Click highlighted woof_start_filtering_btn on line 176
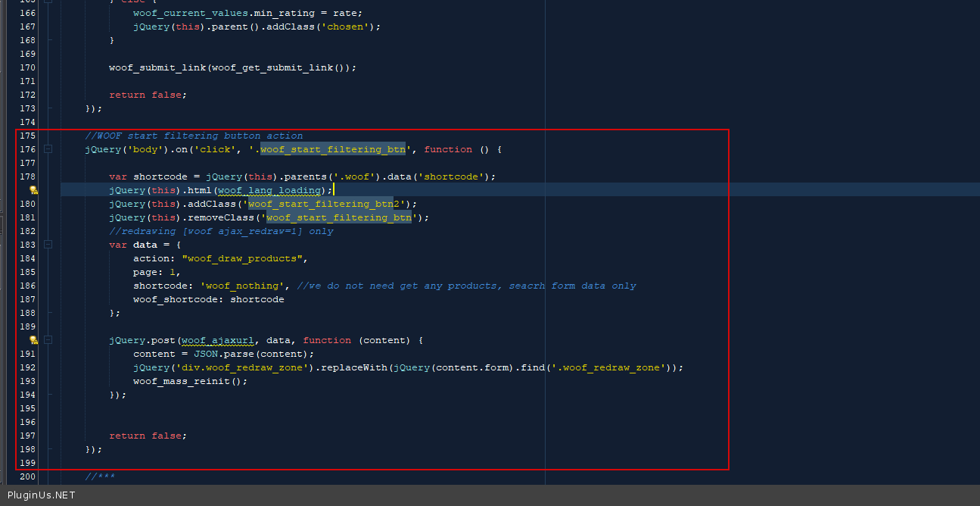Screen dimensions: 980x506 pos(333,150)
